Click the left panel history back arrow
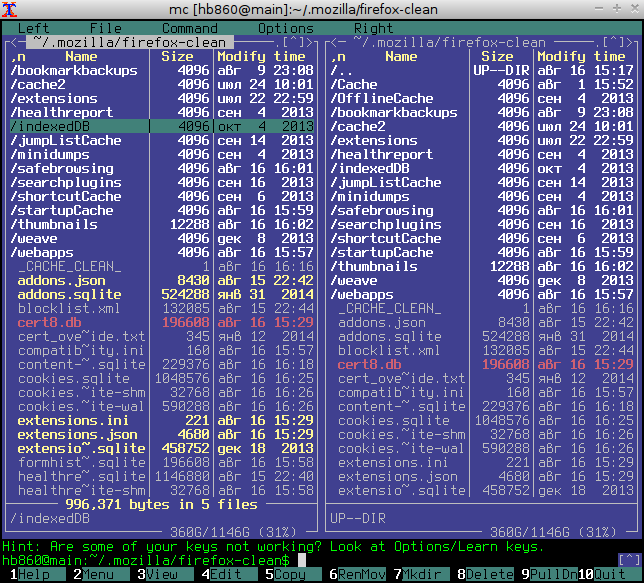This screenshot has height=583, width=644. [14, 42]
